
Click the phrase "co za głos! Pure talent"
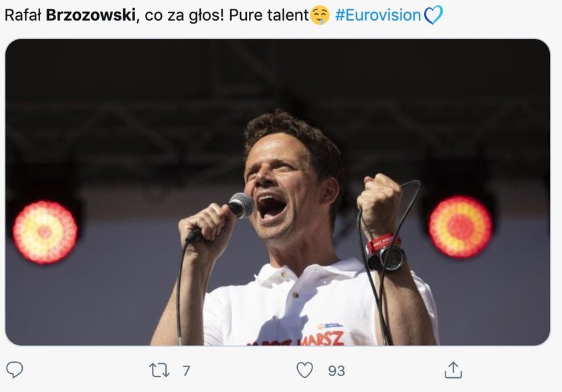227,15
